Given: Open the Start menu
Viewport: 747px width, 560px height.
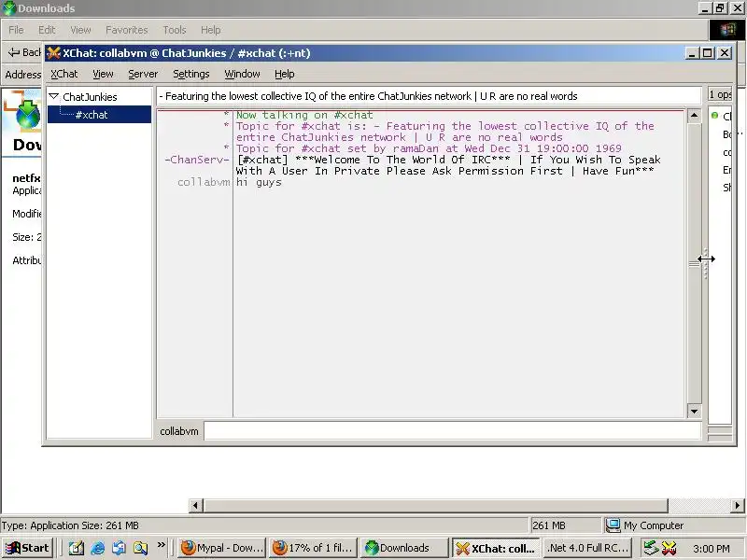Looking at the screenshot, I should [x=28, y=548].
